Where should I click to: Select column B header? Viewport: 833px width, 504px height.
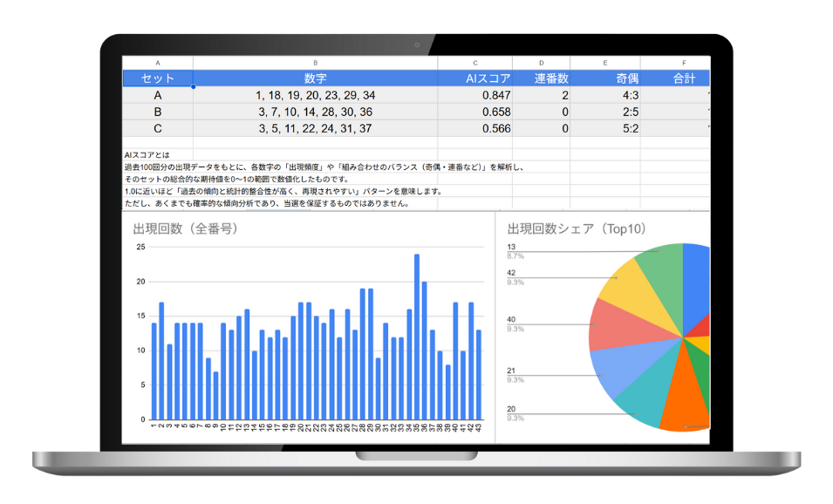315,63
